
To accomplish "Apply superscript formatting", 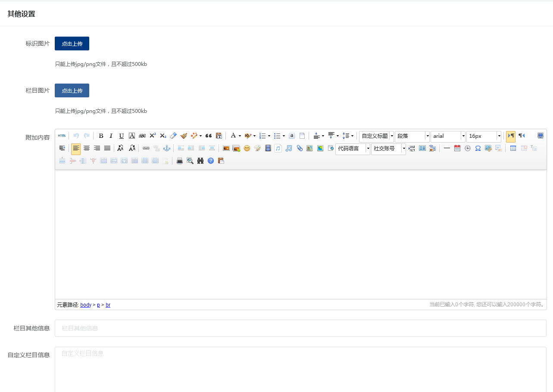I will (x=153, y=136).
